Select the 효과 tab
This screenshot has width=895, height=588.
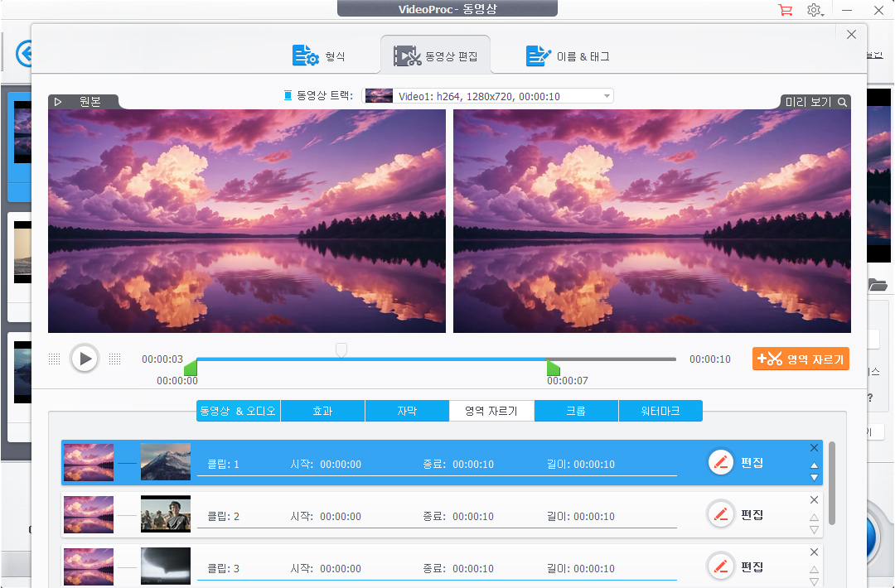click(x=322, y=411)
